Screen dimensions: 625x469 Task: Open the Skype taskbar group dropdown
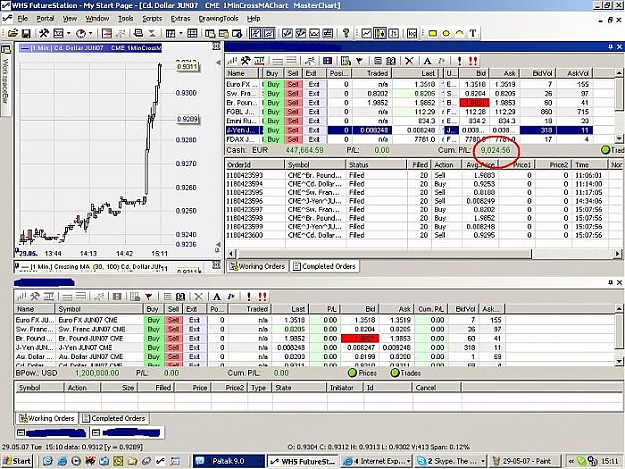click(x=483, y=461)
